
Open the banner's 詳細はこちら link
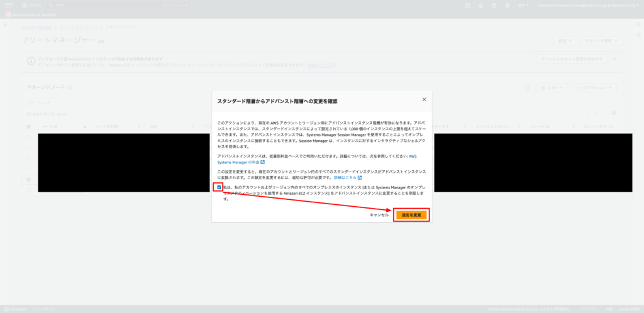[321, 65]
